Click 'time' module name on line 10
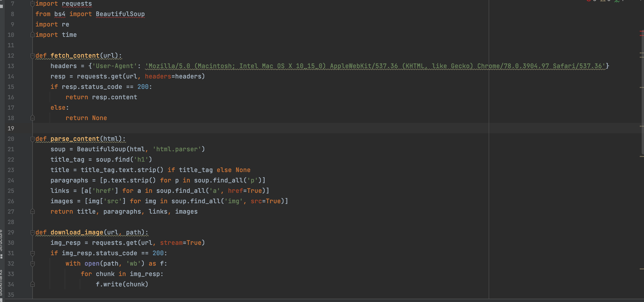The image size is (644, 302). (x=69, y=35)
